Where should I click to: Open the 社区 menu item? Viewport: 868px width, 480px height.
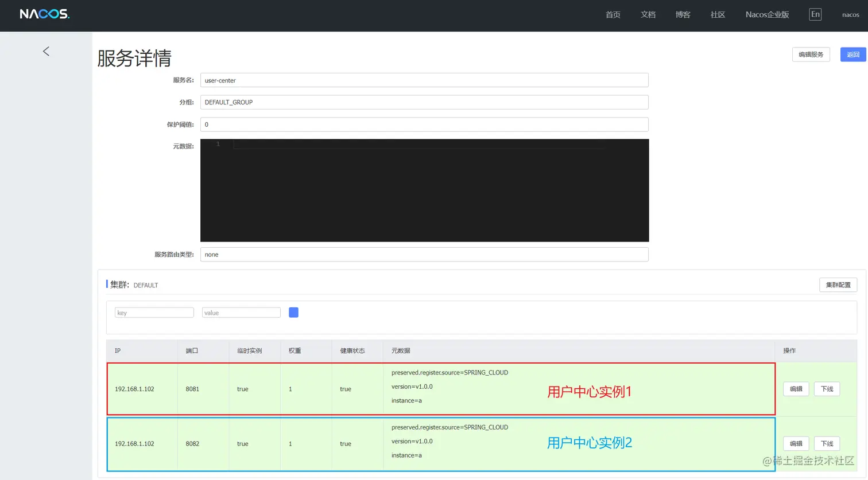718,14
